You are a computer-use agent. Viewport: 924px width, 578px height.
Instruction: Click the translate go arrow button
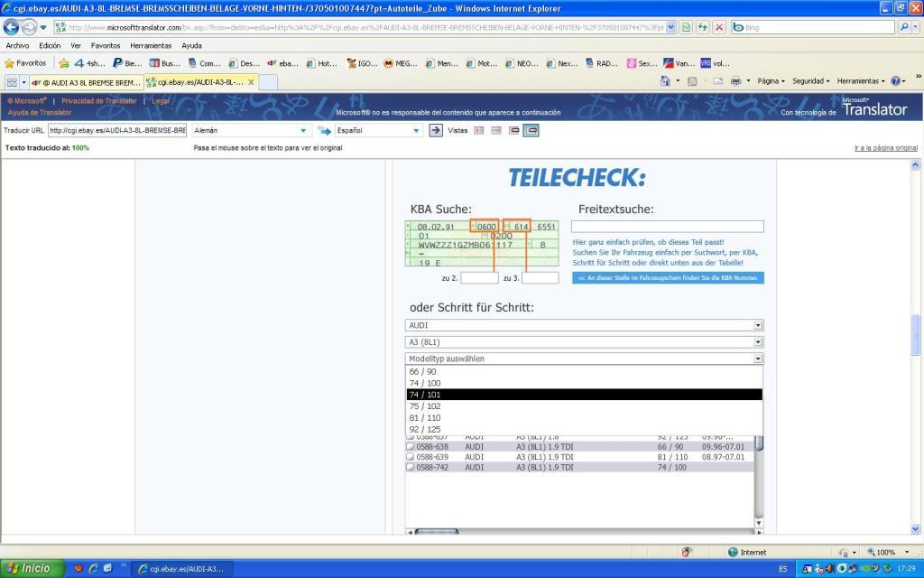point(436,130)
